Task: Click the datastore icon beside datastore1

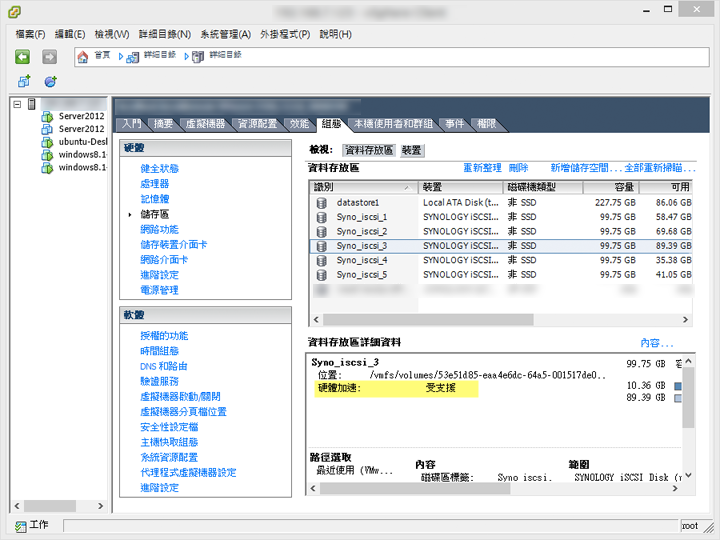Action: pos(322,202)
